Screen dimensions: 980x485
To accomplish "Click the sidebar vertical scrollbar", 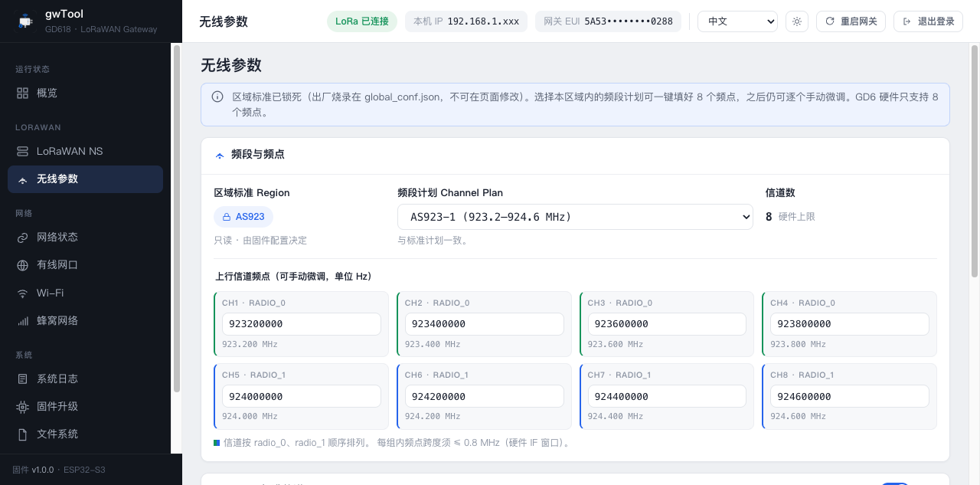I will point(177,218).
